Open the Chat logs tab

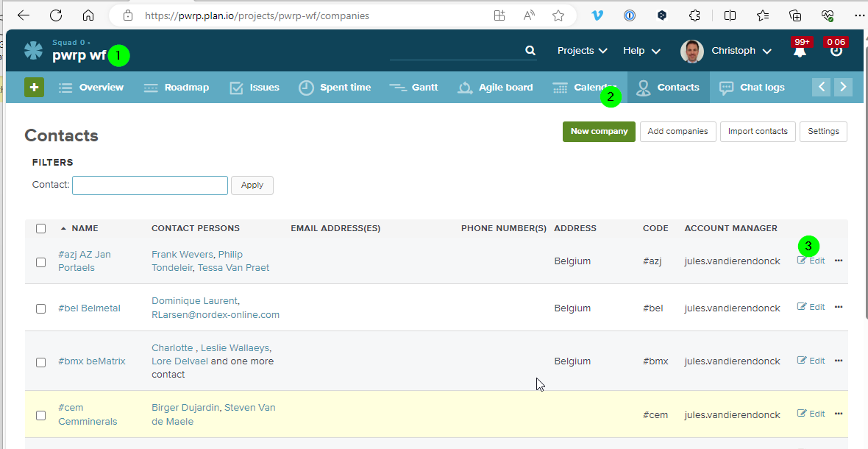coord(752,87)
